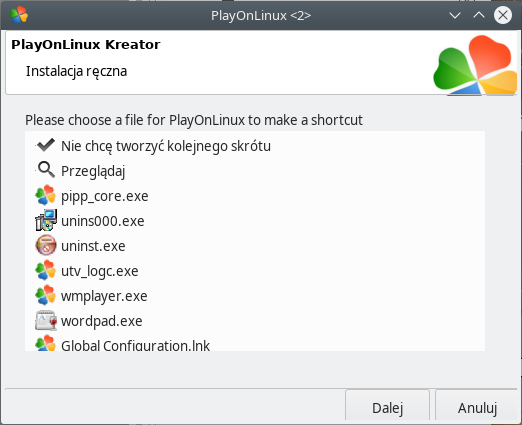Click the uninst.exe red circular icon
This screenshot has width=522, height=425.
tap(46, 245)
